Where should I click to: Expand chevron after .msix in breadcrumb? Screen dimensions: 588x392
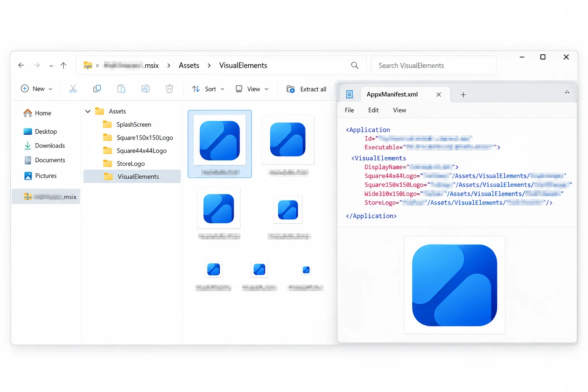(169, 65)
